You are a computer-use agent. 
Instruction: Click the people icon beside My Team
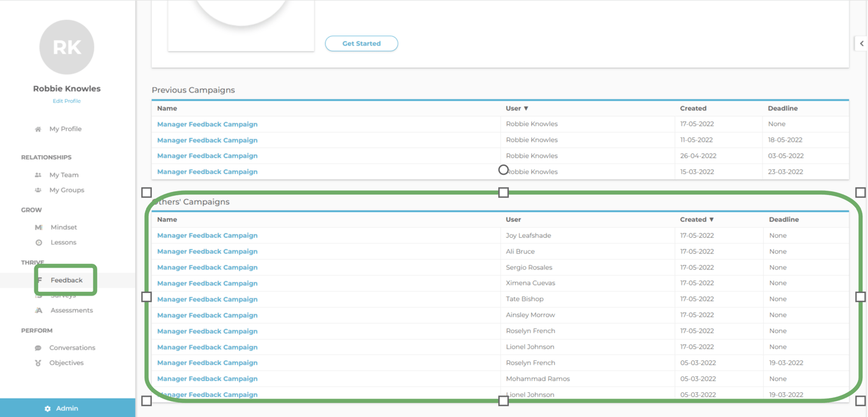[38, 175]
